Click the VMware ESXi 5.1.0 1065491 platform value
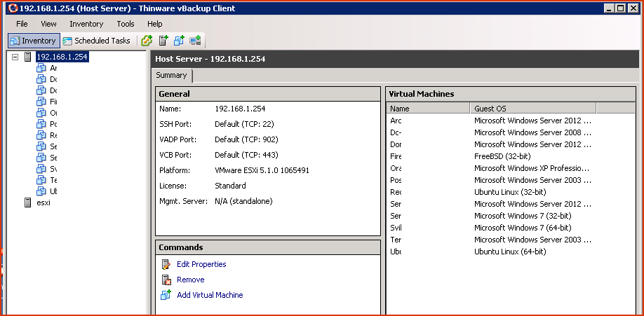Screen dimensions: 644x316 click(x=262, y=170)
